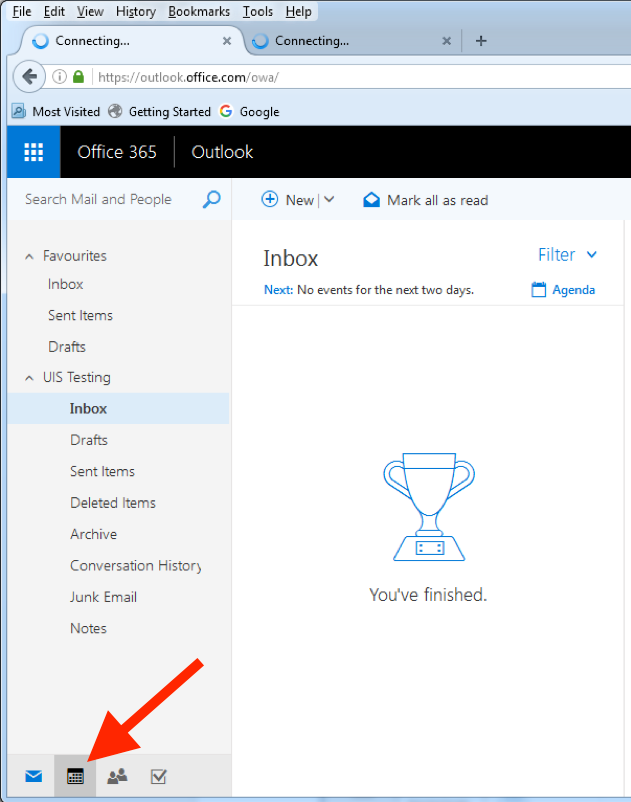Select Sent Items under Favourites
This screenshot has height=802, width=631.
(80, 316)
